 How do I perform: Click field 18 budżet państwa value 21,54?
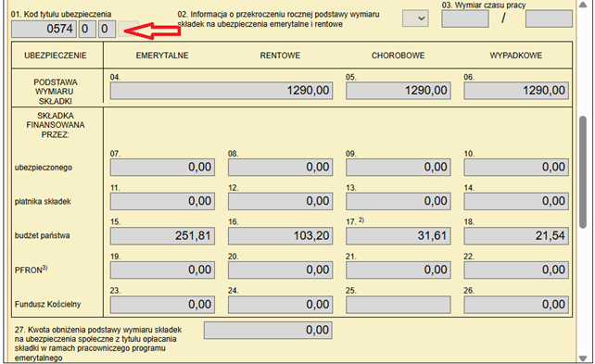point(516,236)
